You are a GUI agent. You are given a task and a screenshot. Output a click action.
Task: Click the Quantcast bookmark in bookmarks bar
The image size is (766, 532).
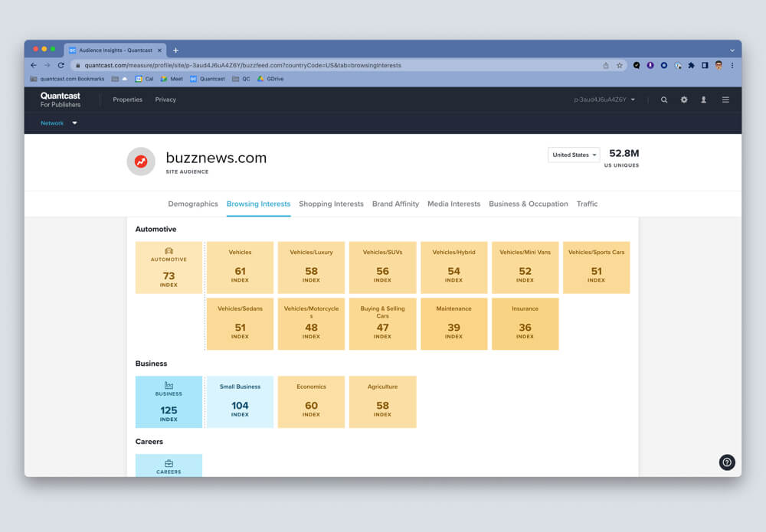[208, 79]
